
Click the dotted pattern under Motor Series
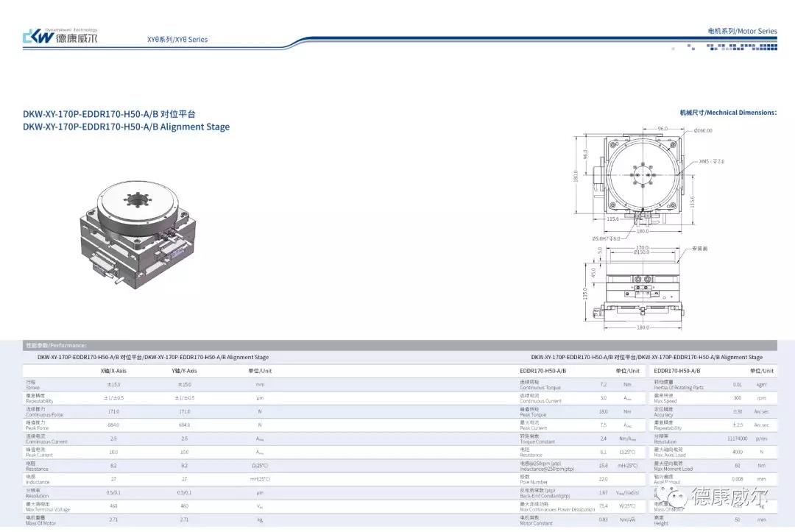click(x=724, y=46)
